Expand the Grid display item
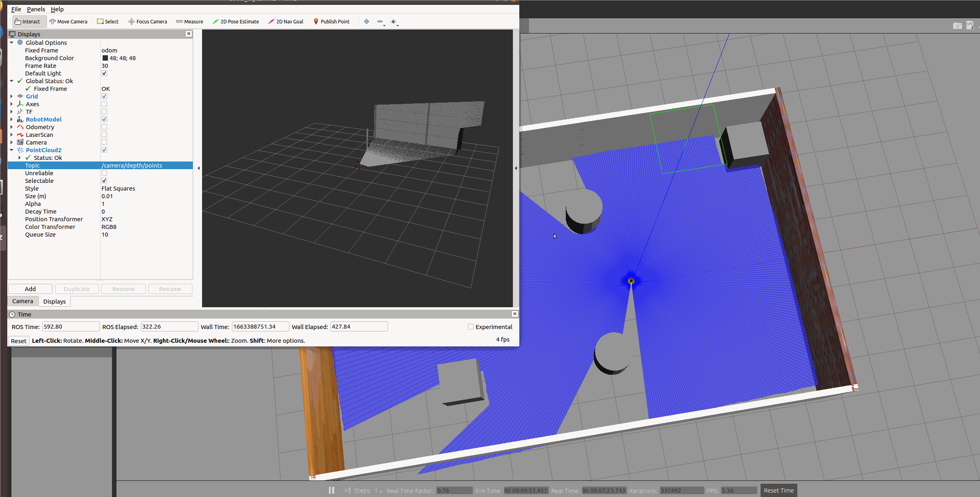The width and height of the screenshot is (980, 497). [12, 96]
